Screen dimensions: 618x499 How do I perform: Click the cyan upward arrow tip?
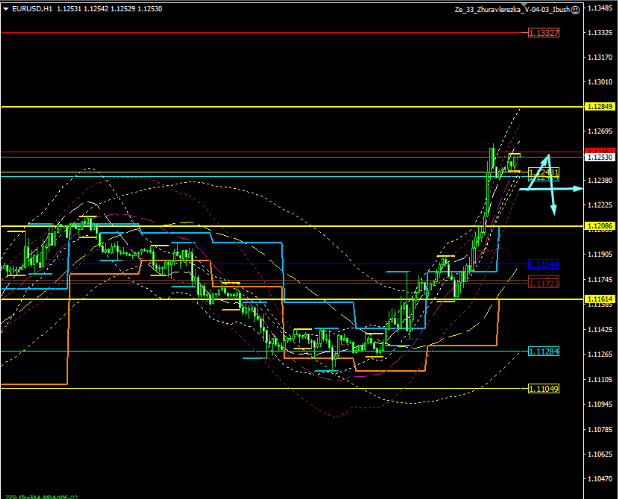(547, 156)
